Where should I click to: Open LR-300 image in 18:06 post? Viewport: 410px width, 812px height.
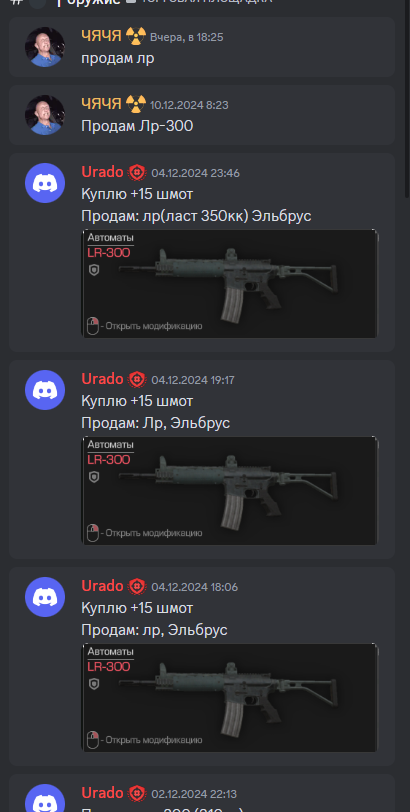230,698
